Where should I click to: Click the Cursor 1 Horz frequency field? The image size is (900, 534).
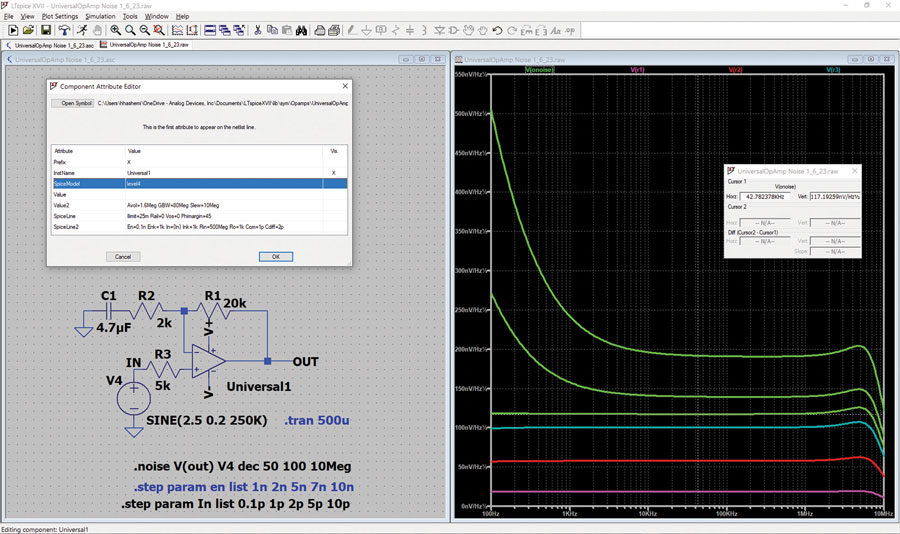[765, 196]
